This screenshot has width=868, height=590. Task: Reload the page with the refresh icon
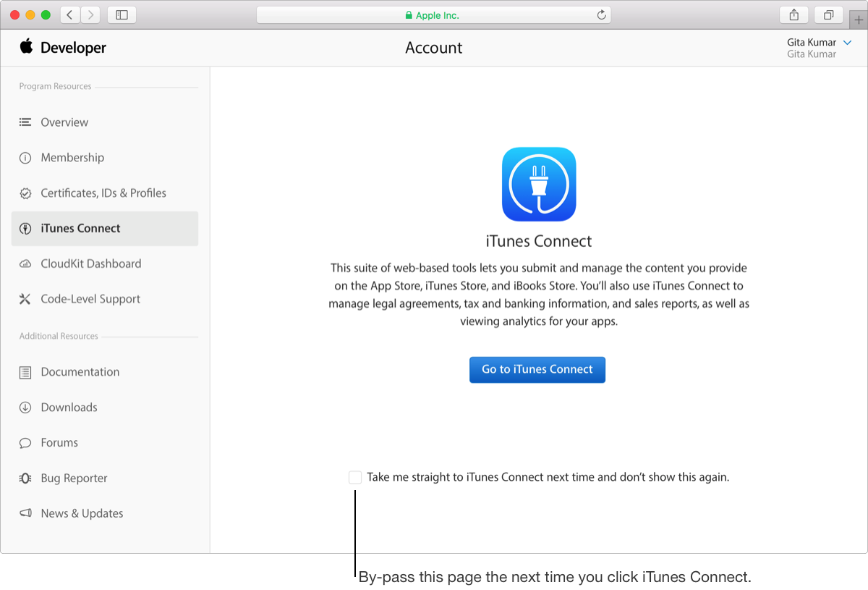601,14
